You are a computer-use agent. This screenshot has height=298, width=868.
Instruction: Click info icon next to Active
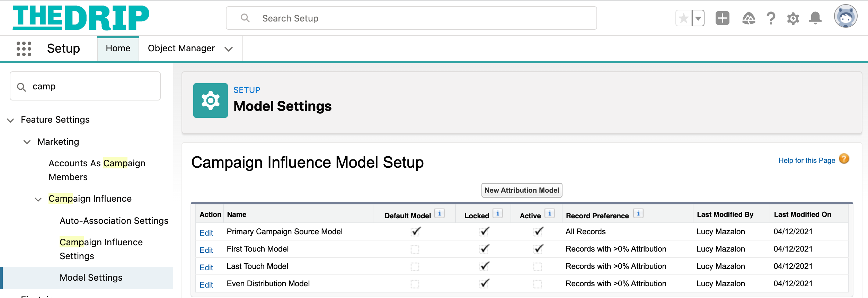(x=550, y=213)
